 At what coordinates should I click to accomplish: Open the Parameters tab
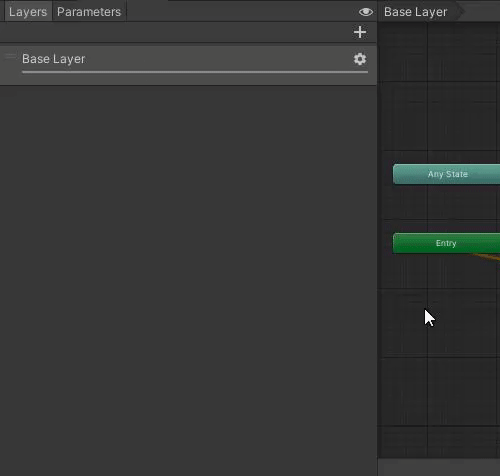coord(89,12)
